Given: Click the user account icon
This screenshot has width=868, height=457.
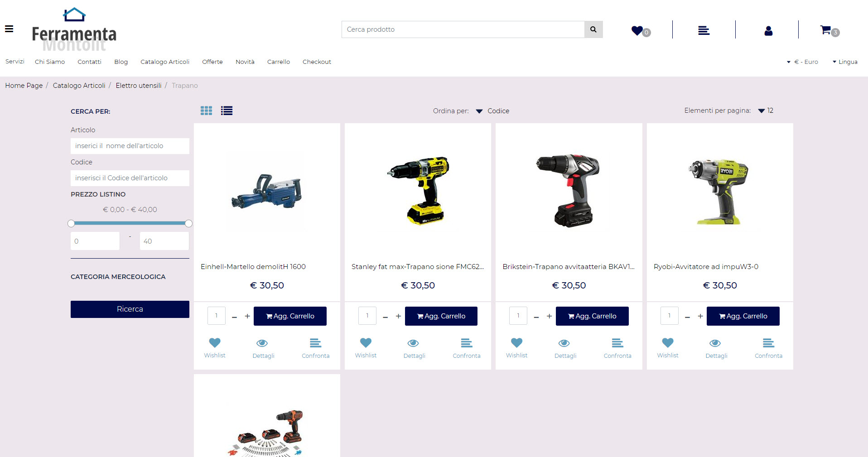Looking at the screenshot, I should [x=768, y=30].
